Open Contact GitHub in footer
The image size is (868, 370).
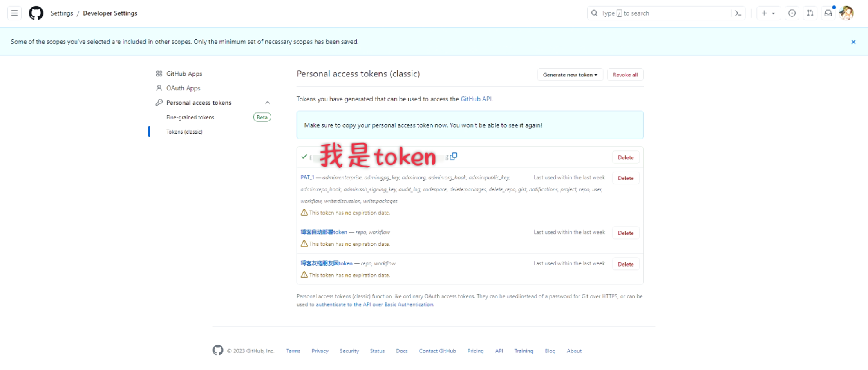click(437, 351)
